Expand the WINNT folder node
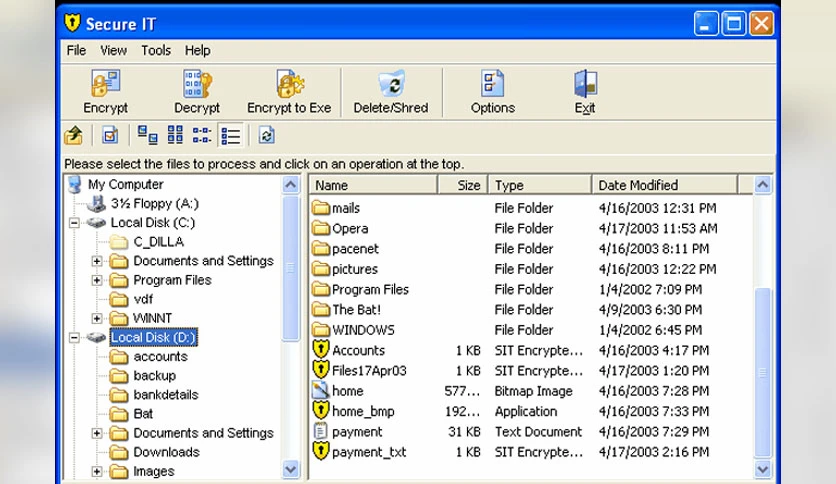The image size is (836, 484). click(x=97, y=318)
